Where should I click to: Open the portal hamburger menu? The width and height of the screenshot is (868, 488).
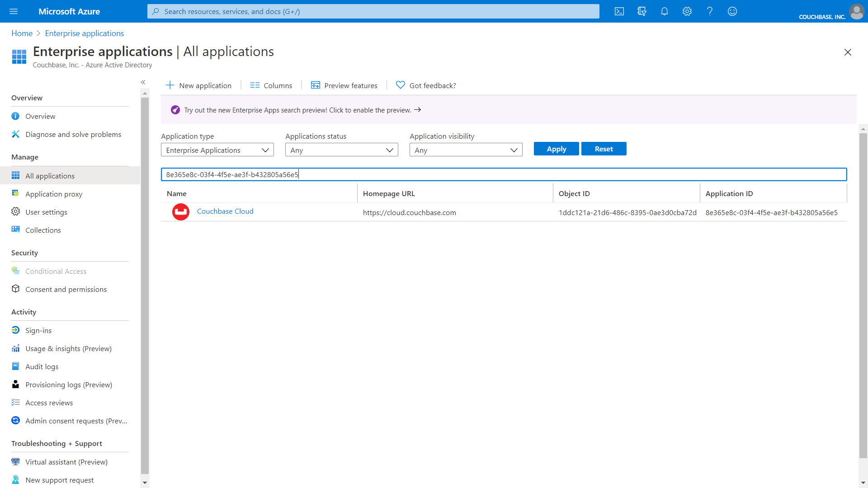click(x=14, y=11)
